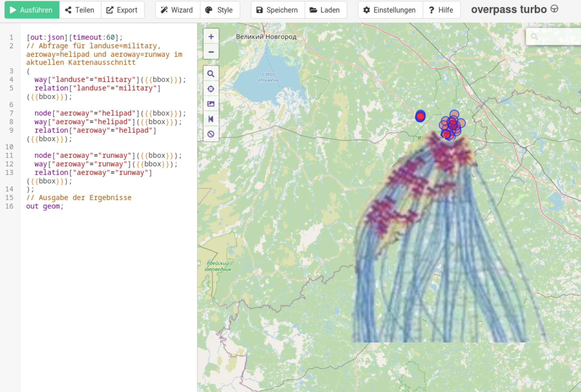Click line 16 in code editor
581x392 pixels.
click(x=45, y=206)
